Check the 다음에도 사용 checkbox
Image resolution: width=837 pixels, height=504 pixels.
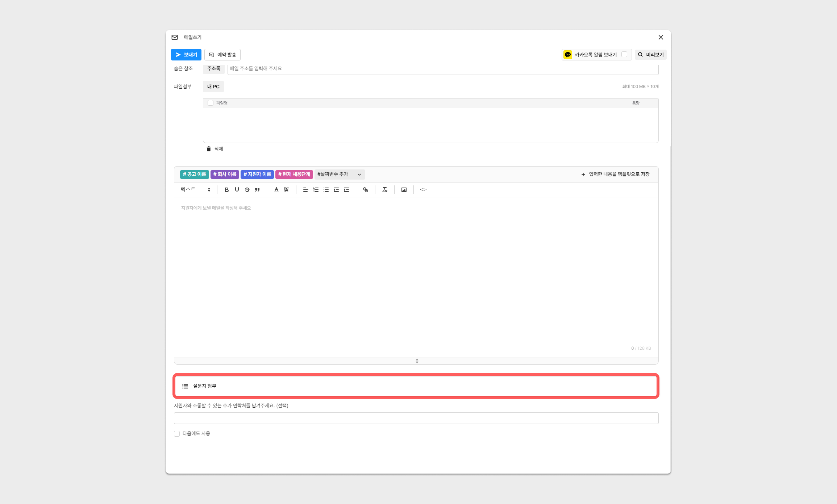tap(177, 434)
